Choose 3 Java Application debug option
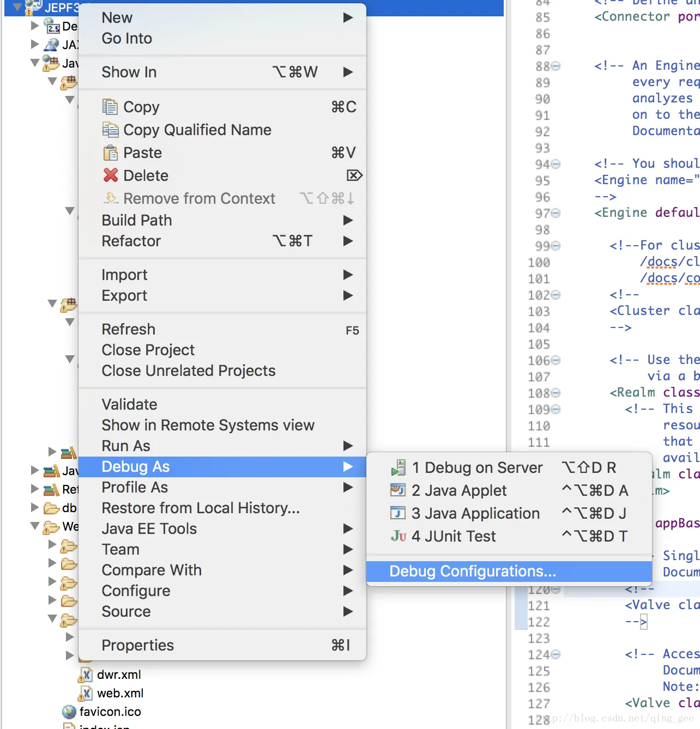This screenshot has width=700, height=729. pyautogui.click(x=509, y=513)
